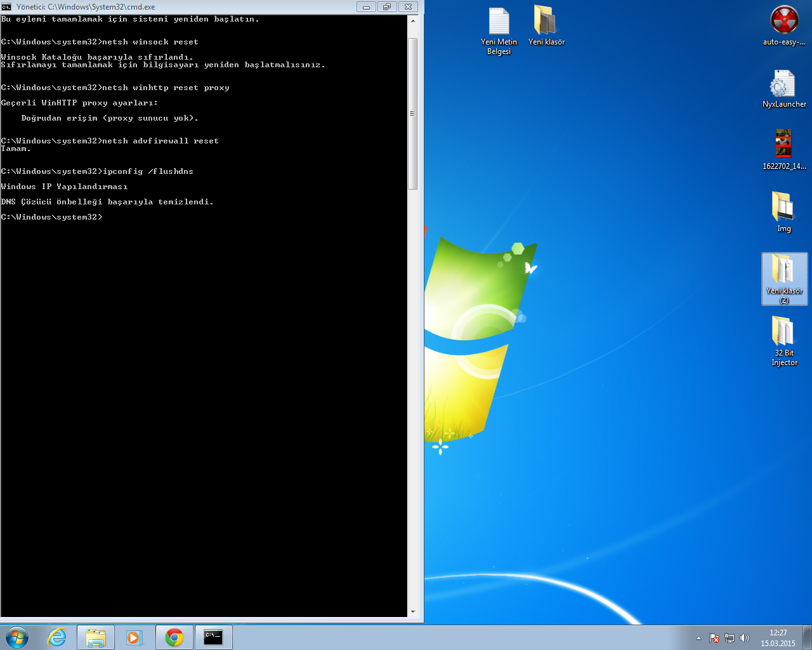The height and width of the screenshot is (650, 812).
Task: Click the text 'Geçerli WinHTTP proxy ayarları:'
Action: 79,103
